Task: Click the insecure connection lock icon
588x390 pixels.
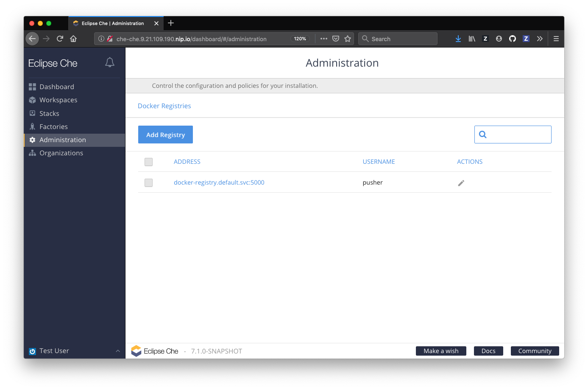Action: click(109, 39)
